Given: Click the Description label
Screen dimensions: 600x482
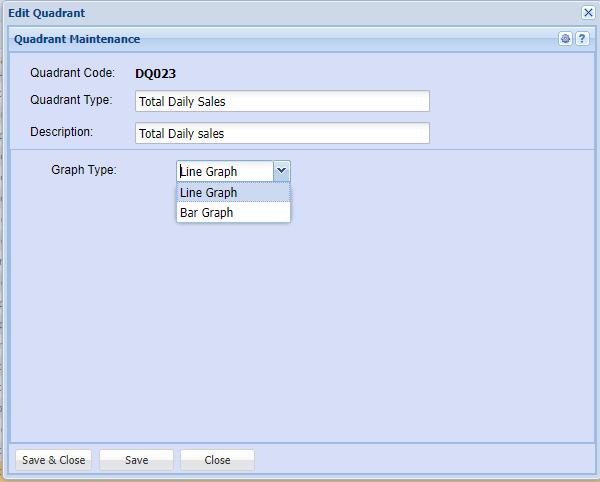Looking at the screenshot, I should click(x=61, y=132).
